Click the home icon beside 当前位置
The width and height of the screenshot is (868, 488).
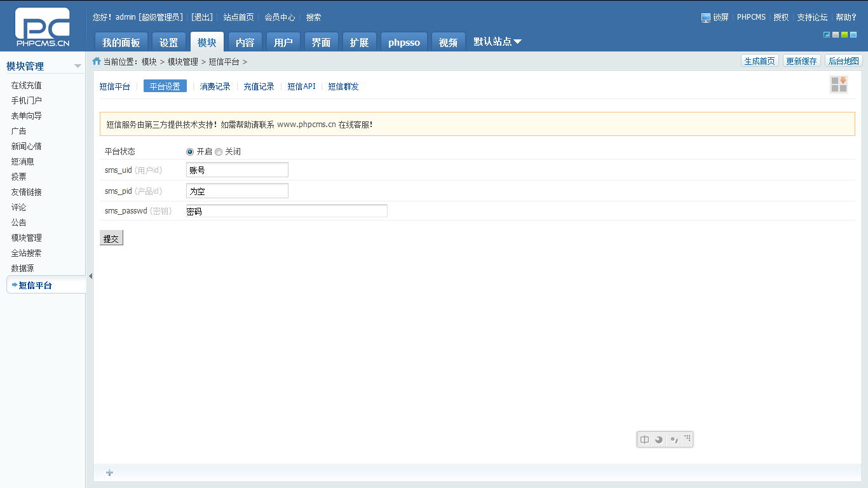97,61
